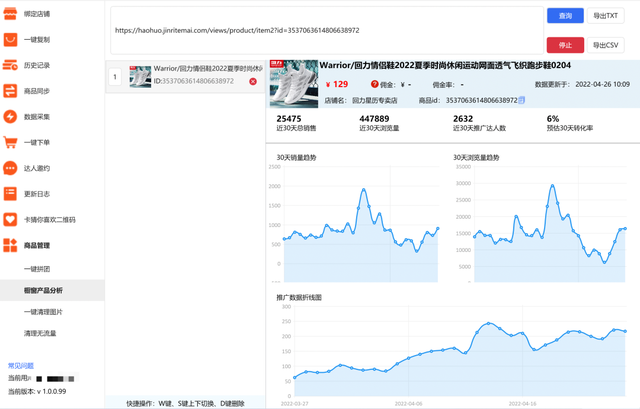Click the 6% conversion rate figure
Viewport: 640px width, 409px height.
(553, 119)
